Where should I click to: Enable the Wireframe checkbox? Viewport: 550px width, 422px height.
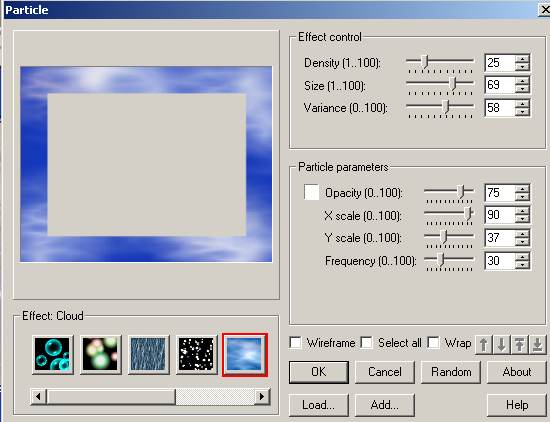tap(295, 343)
